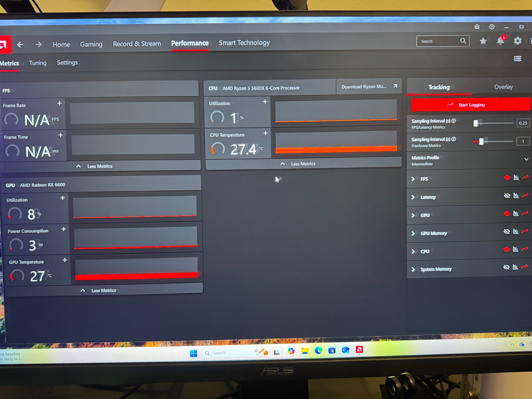This screenshot has height=399, width=532.
Task: Adjust the FPS/Latency sampling interval slider
Action: 476,123
